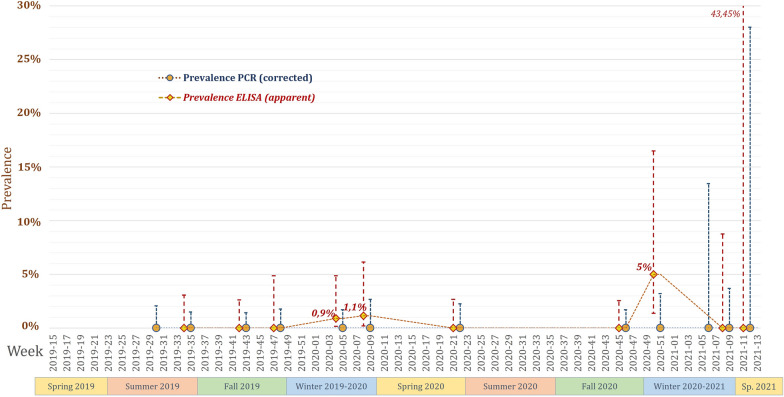The image size is (784, 397).
Task: Click the first PCR circle near week 2019-29
Action: click(x=156, y=328)
